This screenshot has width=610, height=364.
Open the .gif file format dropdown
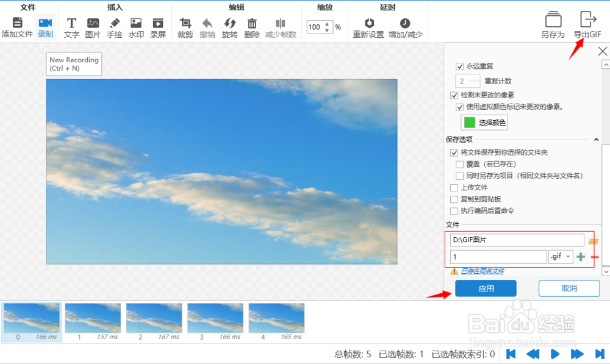pyautogui.click(x=560, y=257)
